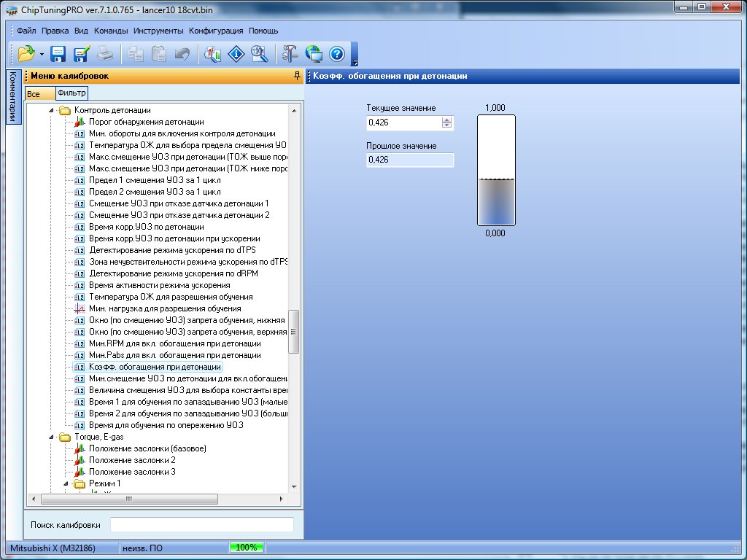Viewport: 747px width, 560px height.
Task: Open the Команды menu
Action: tap(111, 31)
